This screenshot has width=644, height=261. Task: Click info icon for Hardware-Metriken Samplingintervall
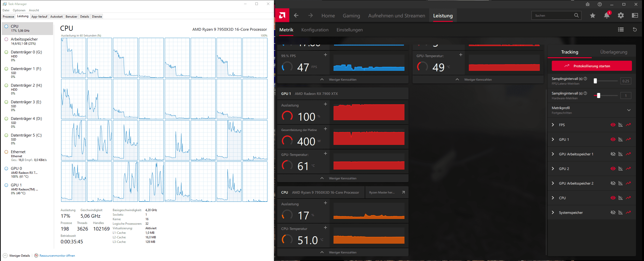coord(585,93)
